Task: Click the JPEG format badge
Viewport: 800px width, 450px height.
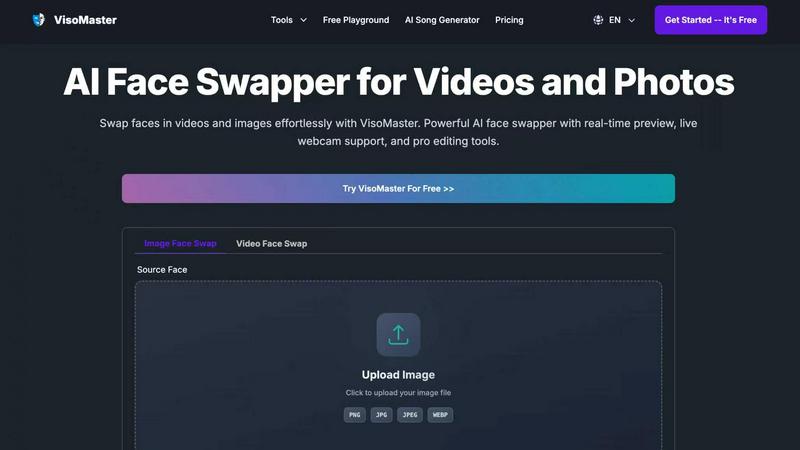Action: click(410, 415)
